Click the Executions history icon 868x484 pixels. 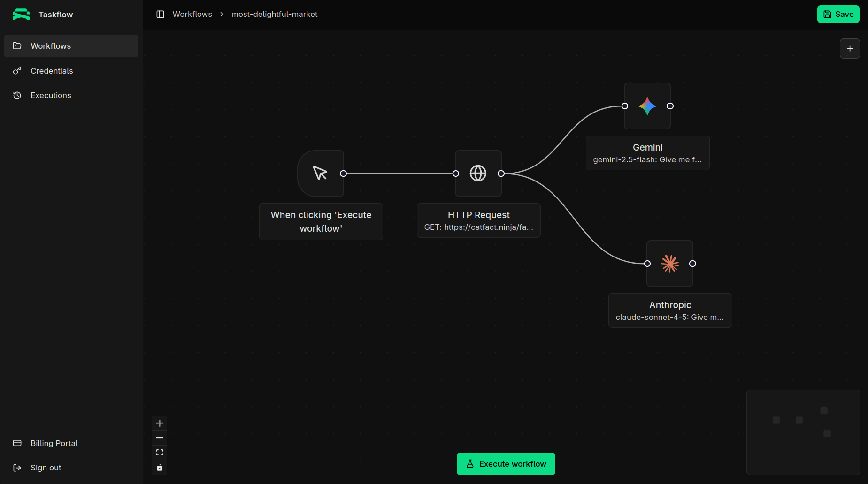(x=17, y=95)
